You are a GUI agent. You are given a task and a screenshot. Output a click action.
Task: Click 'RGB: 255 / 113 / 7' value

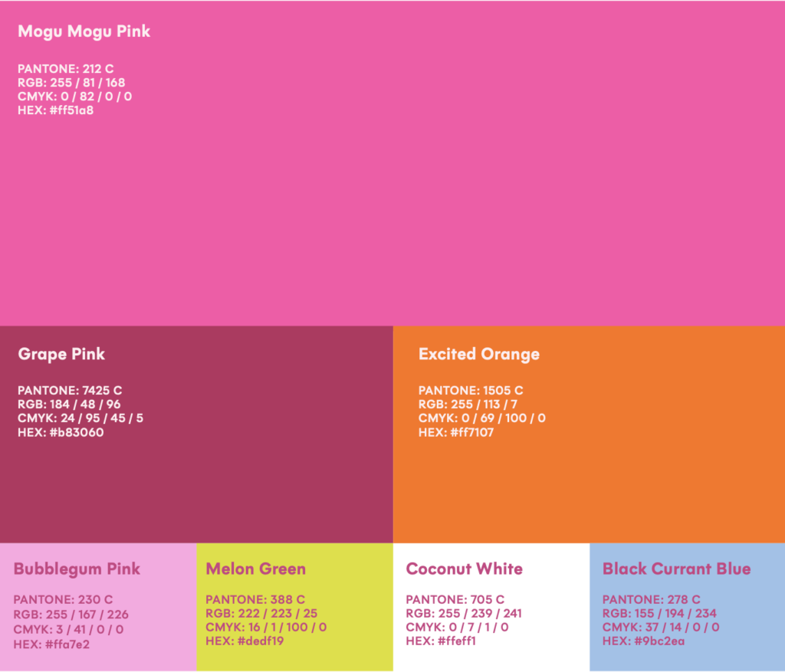[x=468, y=405]
